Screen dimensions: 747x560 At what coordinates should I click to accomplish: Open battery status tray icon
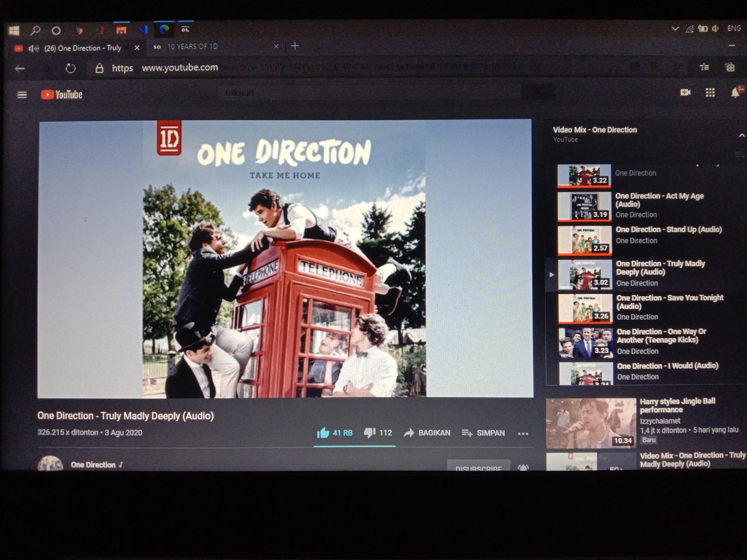(x=703, y=28)
